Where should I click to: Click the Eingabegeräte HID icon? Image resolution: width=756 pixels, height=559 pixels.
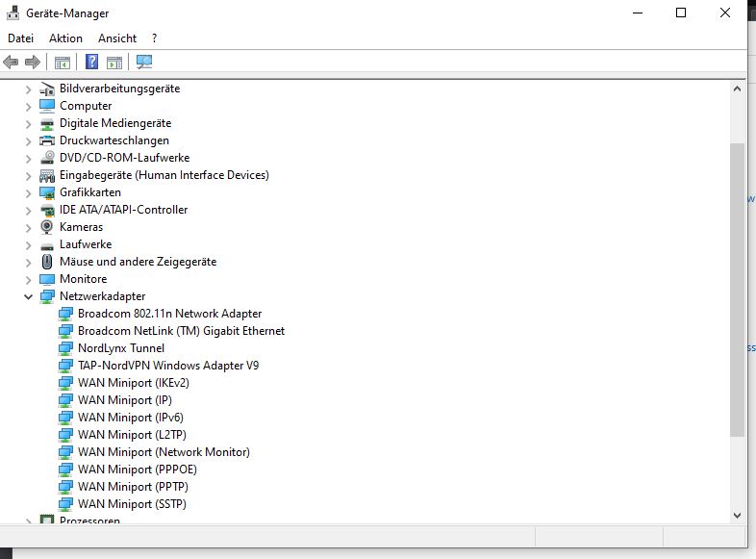click(x=47, y=175)
